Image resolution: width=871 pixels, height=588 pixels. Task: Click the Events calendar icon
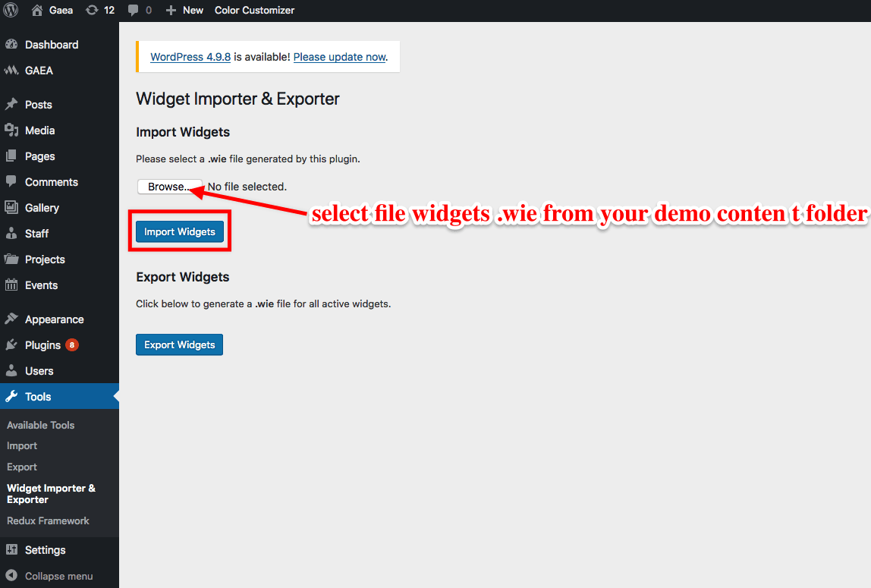[x=11, y=285]
